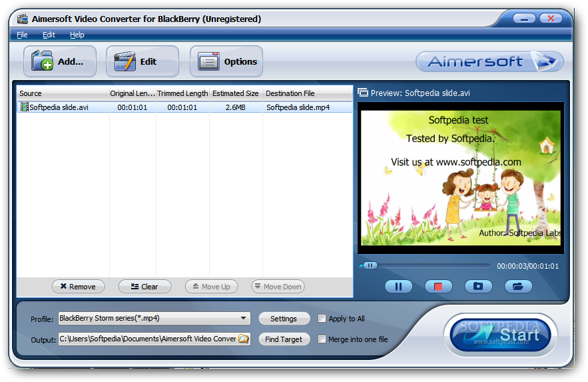Click the film icon of Softpedia slide.avi
This screenshot has height=382, width=588.
[x=25, y=107]
